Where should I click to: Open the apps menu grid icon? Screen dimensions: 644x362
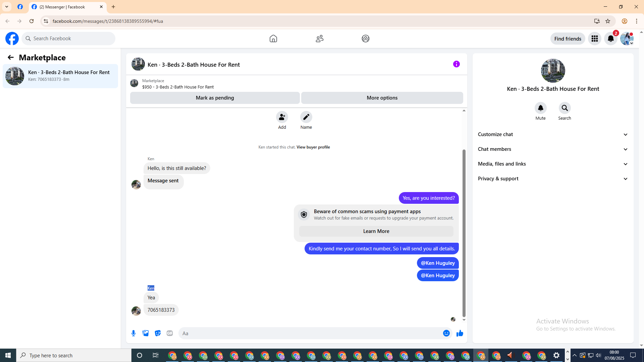(x=595, y=39)
